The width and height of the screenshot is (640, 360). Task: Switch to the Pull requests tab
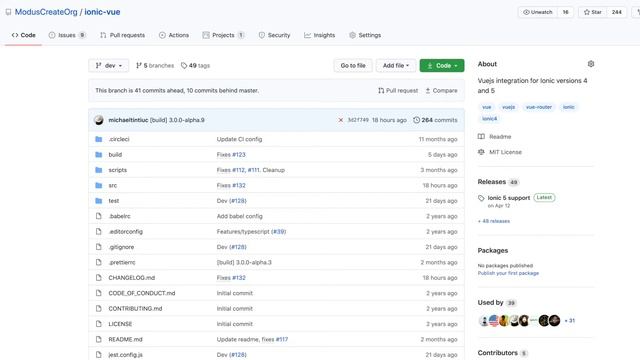[x=122, y=35]
